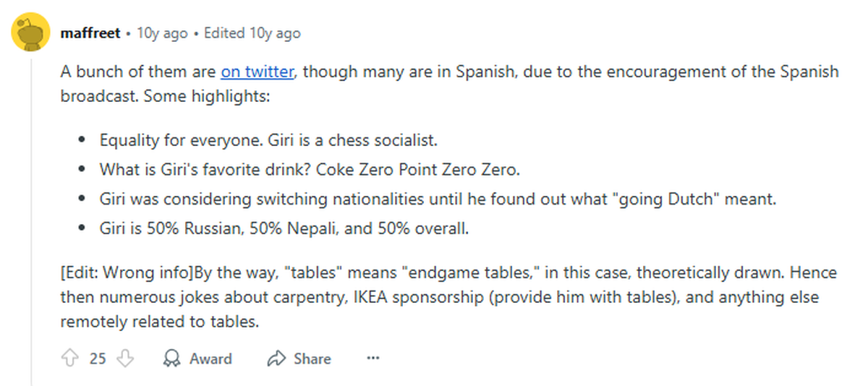Click the "chess socialist" bullet item

(x=268, y=139)
